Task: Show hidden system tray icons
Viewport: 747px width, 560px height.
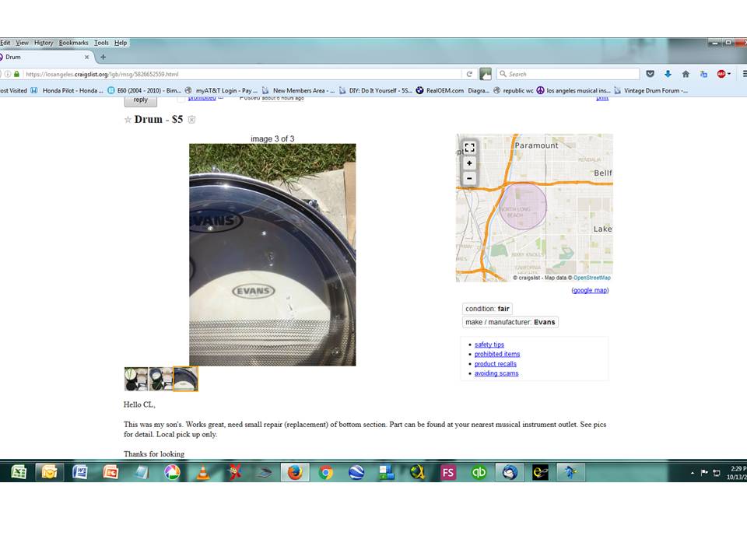Action: pos(692,472)
